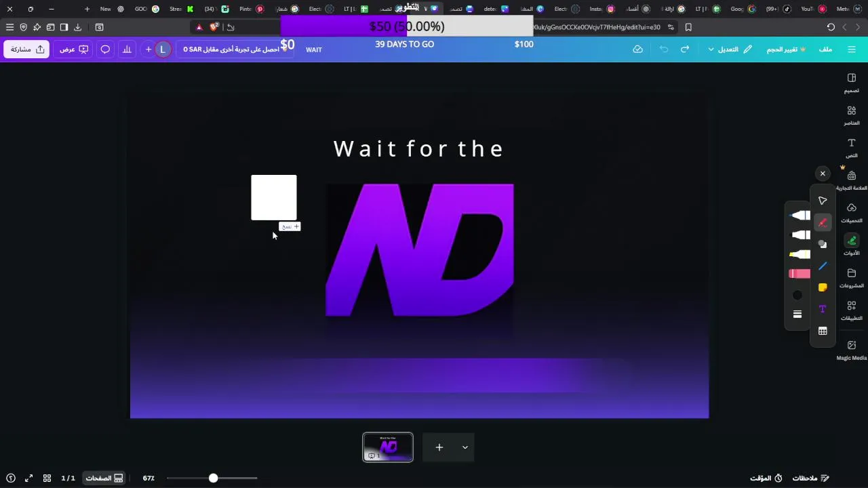Select the pointer arrow tool
This screenshot has width=868, height=488.
pyautogui.click(x=823, y=201)
